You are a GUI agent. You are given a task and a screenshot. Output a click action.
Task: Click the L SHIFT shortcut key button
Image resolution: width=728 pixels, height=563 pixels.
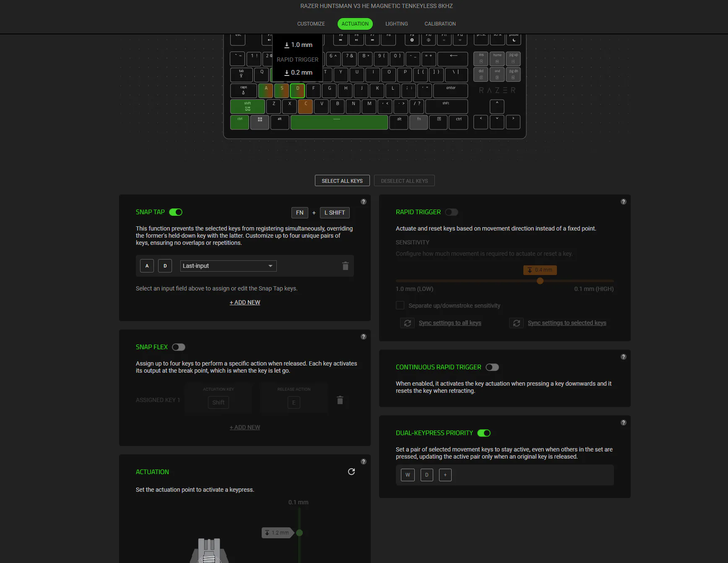(x=335, y=213)
